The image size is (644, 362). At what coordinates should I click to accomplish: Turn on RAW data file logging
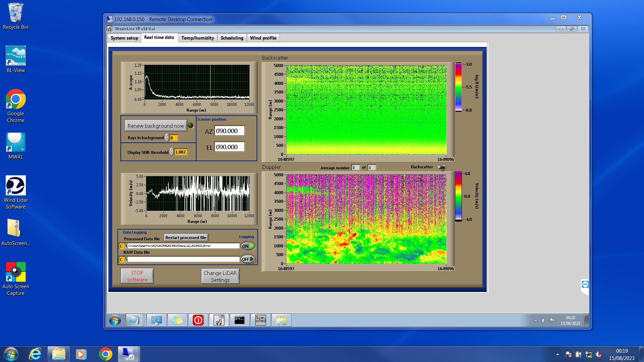[x=248, y=259]
